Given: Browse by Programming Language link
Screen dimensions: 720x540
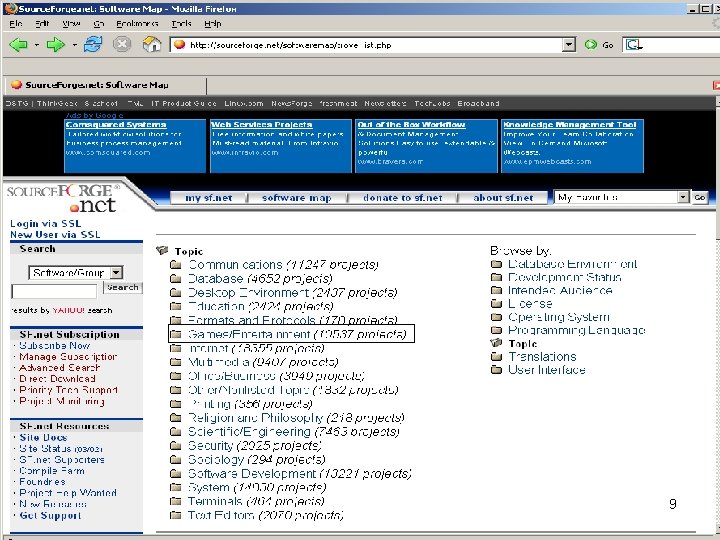Looking at the screenshot, I should [x=577, y=330].
